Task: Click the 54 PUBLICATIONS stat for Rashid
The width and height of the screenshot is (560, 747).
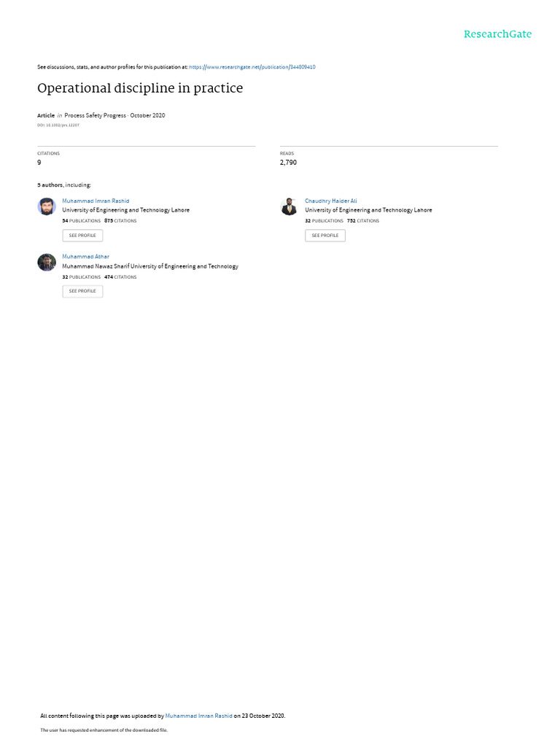Action: (x=82, y=221)
